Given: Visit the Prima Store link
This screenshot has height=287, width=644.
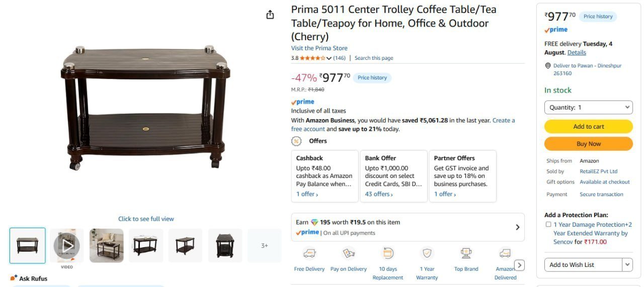Looking at the screenshot, I should tap(319, 48).
